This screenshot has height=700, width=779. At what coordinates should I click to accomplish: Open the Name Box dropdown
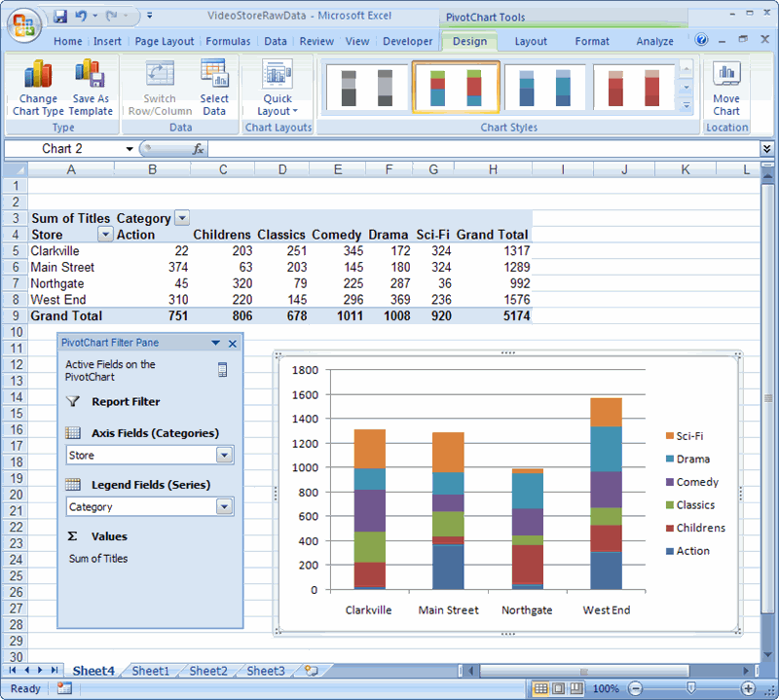click(130, 149)
